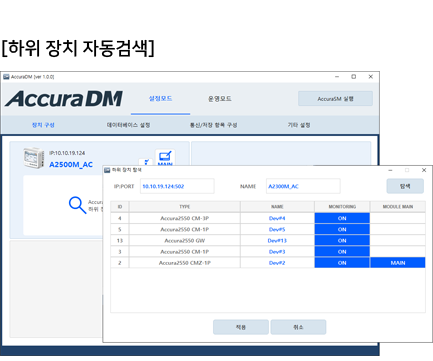Click the NAME column header in the table
This screenshot has width=433, height=361.
click(277, 207)
